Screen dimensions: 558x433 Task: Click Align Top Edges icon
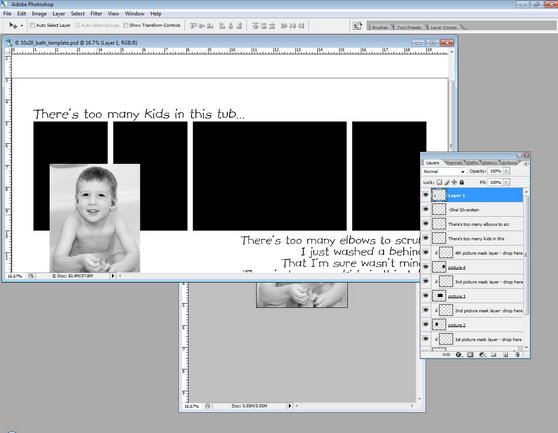click(194, 26)
